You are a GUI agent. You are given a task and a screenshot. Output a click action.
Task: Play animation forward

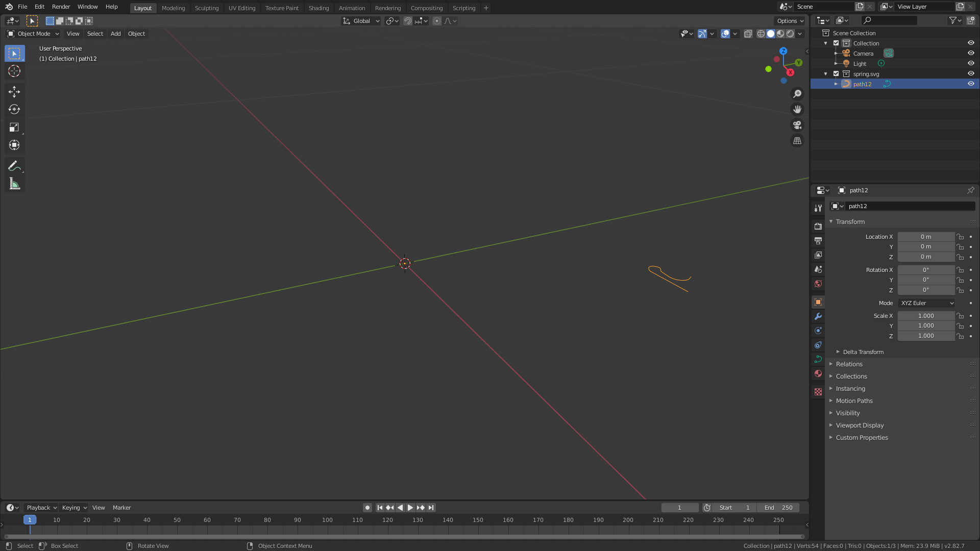[x=410, y=508]
